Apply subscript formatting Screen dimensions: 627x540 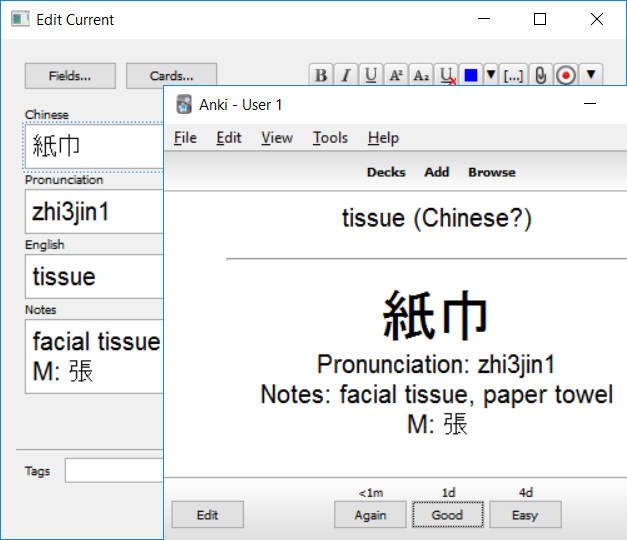[x=421, y=75]
